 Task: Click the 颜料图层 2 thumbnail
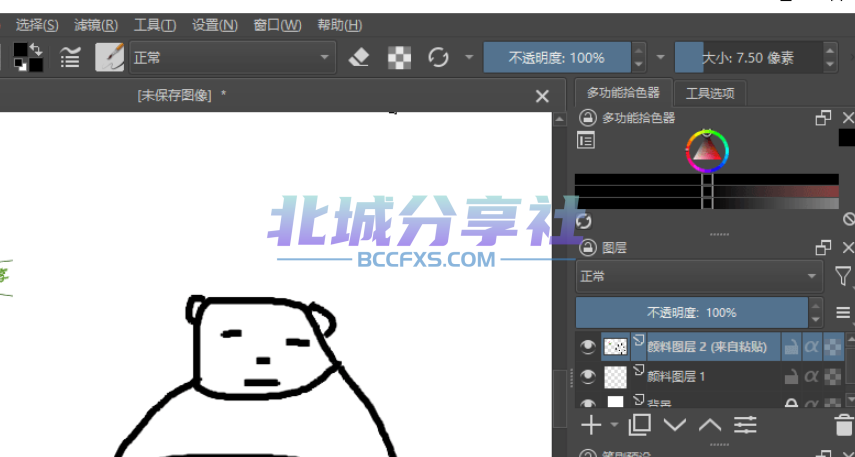(616, 346)
